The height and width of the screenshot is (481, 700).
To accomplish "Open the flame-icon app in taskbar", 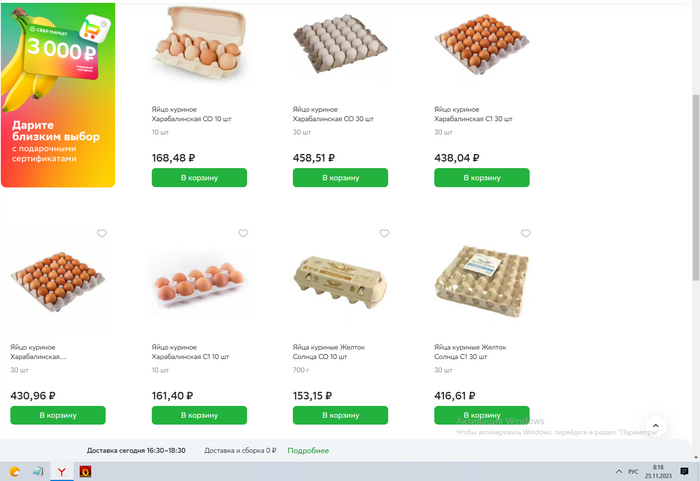I will coord(85,472).
